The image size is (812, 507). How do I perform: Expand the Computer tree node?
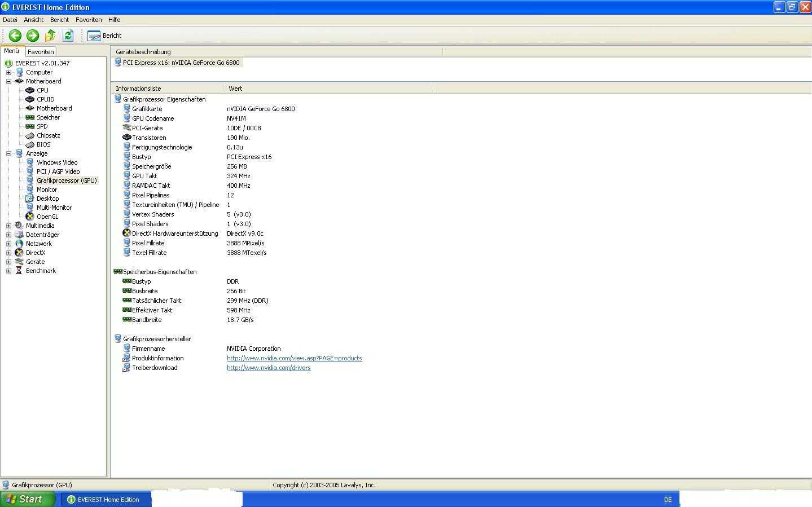tap(8, 72)
